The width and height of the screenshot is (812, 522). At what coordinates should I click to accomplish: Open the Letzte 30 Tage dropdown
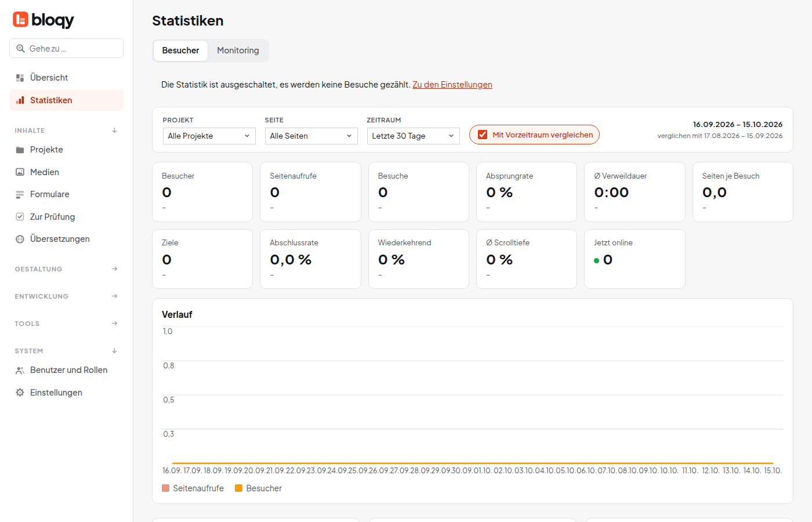pyautogui.click(x=414, y=136)
